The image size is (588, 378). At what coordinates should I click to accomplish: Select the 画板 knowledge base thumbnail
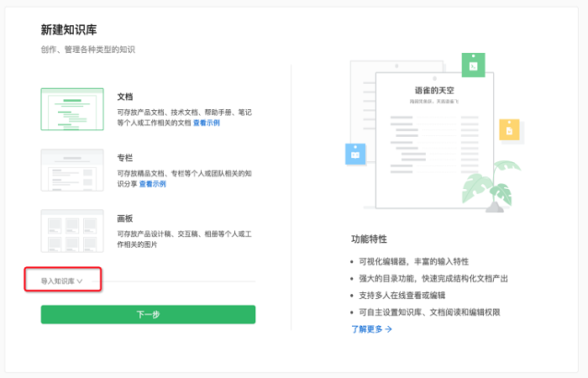point(72,231)
